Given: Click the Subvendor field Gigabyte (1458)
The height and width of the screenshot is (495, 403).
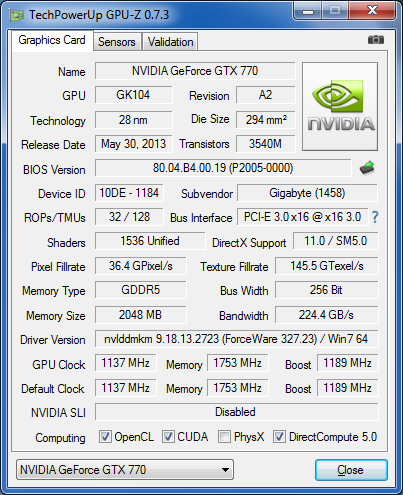Looking at the screenshot, I should tap(307, 193).
